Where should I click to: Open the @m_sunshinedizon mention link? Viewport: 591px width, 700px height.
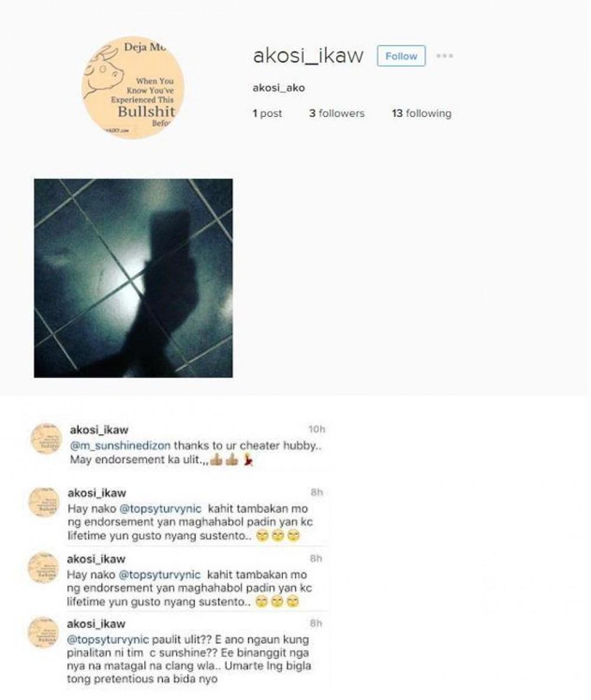tap(120, 445)
